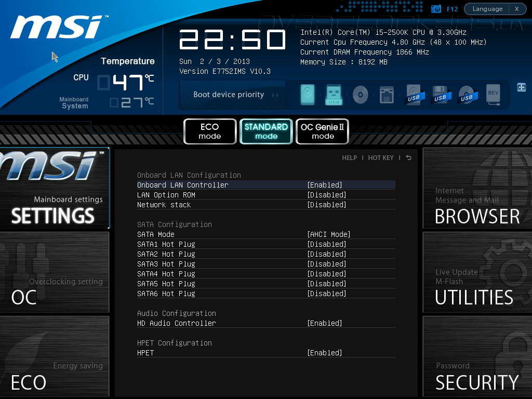The image size is (532, 399).
Task: Select the SATA6 Hot Plug label
Action: click(x=166, y=294)
